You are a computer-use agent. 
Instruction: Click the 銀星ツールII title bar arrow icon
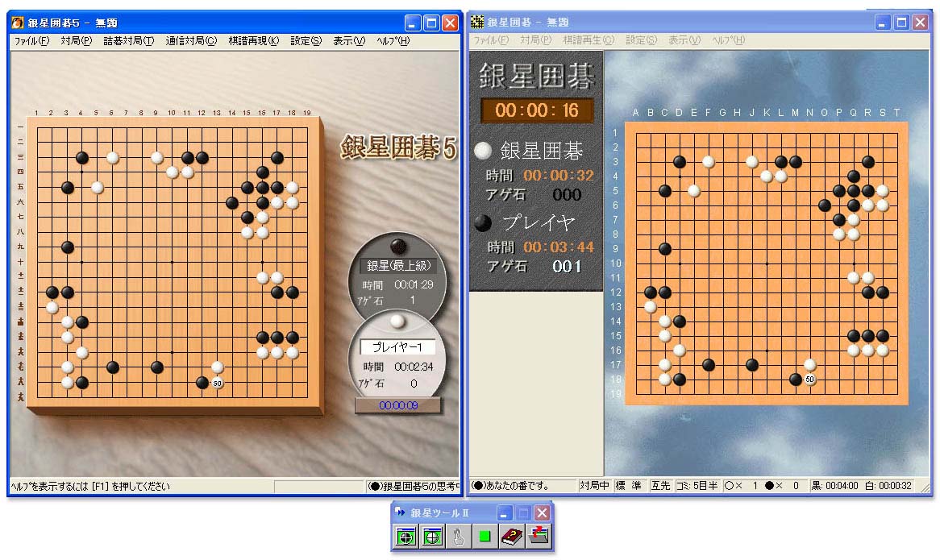[x=400, y=512]
